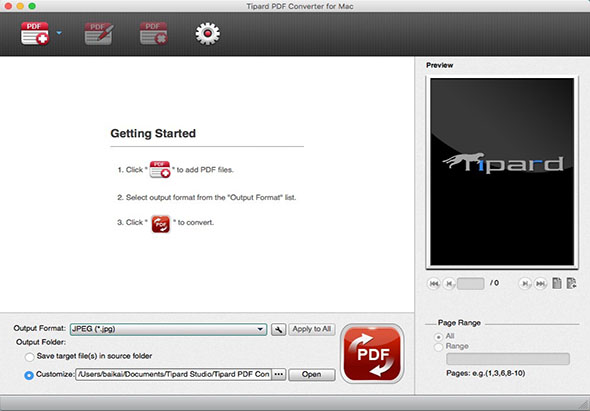Viewport: 590px width, 411px height.
Task: Open the Add PDF dropdown arrow
Action: pyautogui.click(x=59, y=33)
